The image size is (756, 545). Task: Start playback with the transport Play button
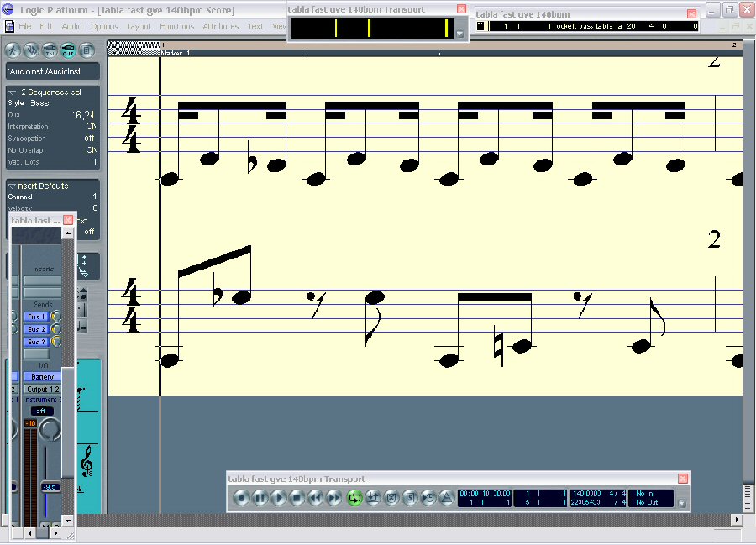coord(279,498)
